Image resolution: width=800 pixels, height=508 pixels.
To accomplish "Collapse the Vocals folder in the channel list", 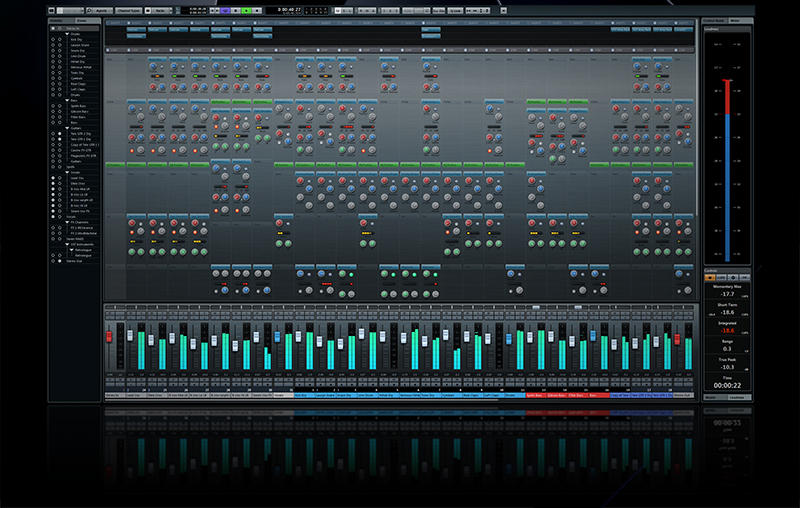I will (x=67, y=172).
